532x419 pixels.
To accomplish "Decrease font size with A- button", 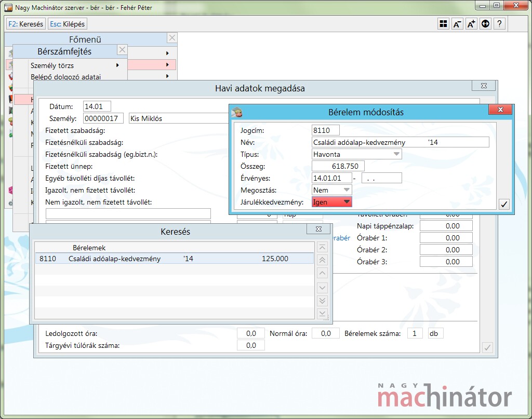I will point(457,24).
